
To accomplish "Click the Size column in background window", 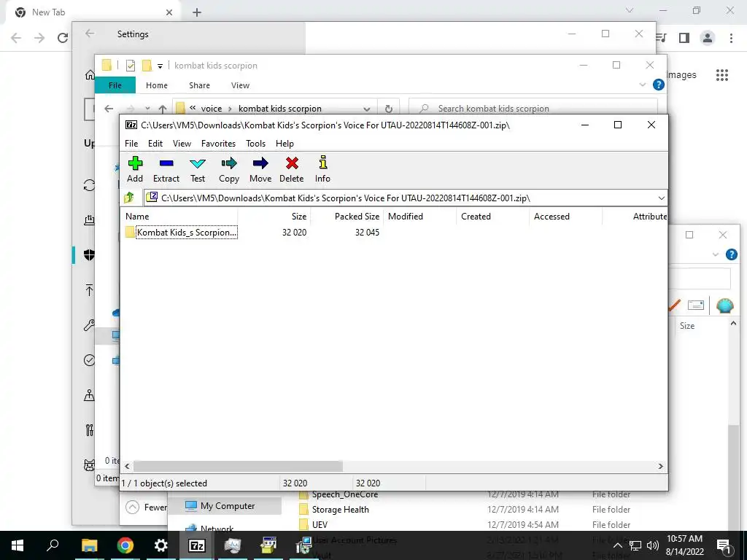I will (x=687, y=326).
